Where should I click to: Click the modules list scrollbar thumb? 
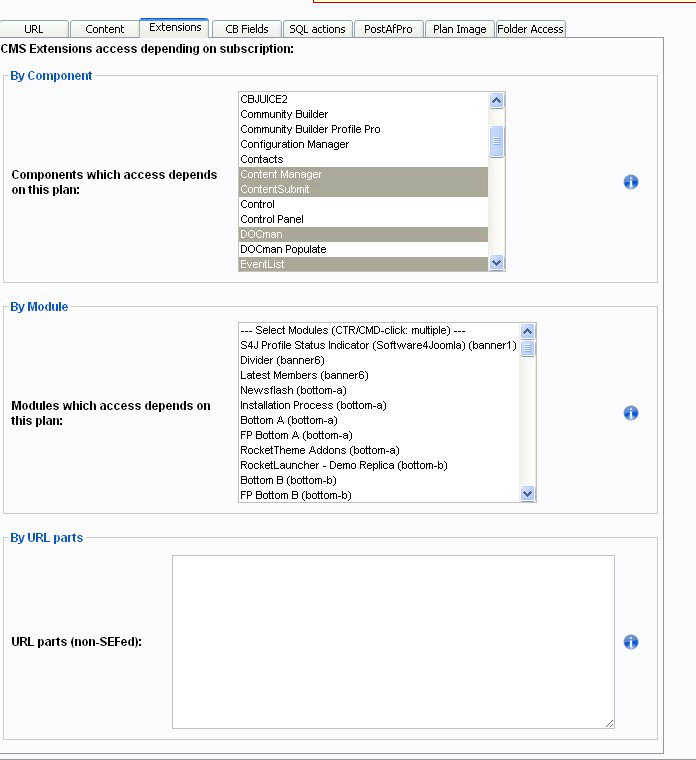click(x=527, y=348)
